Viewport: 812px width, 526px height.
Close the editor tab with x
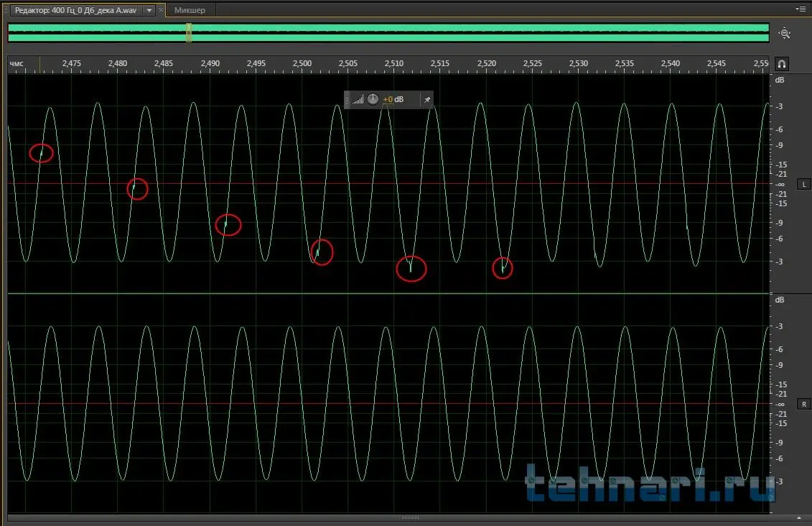pos(161,10)
